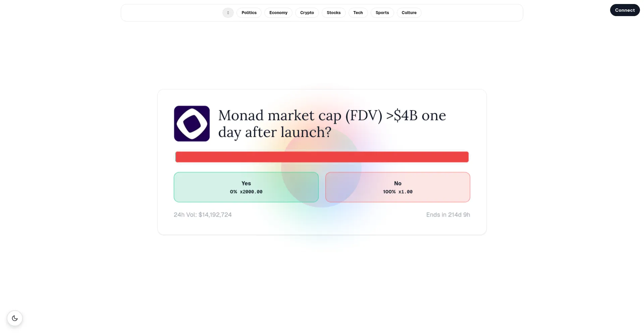This screenshot has height=333, width=644.
Task: Click the gray icon chip before Politics
Action: click(228, 13)
